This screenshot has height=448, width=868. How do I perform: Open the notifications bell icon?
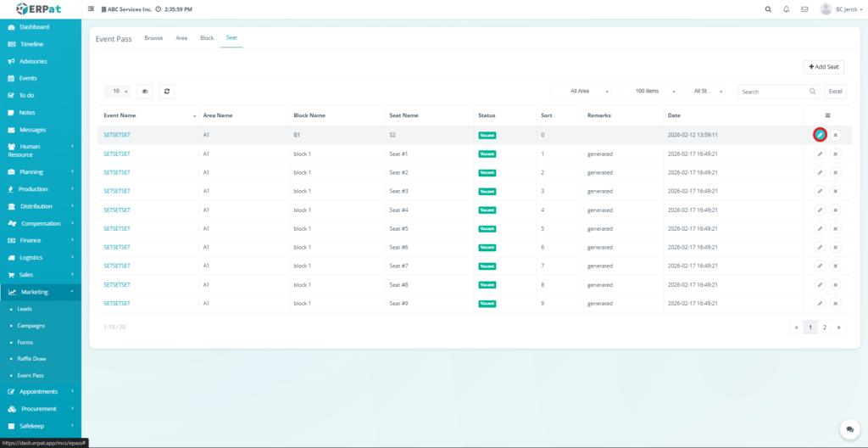[x=787, y=9]
